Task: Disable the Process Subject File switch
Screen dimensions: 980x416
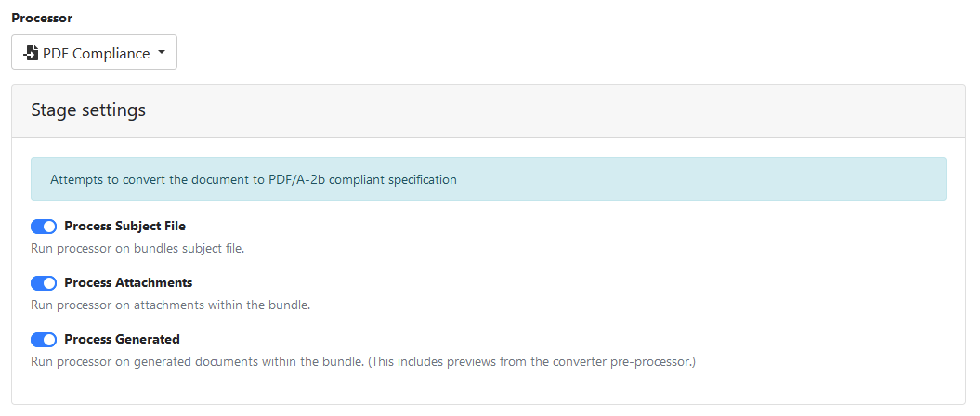Action: click(x=44, y=227)
